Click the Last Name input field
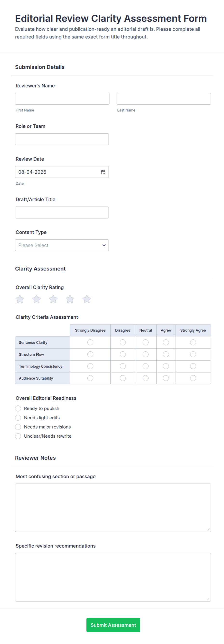 164,99
